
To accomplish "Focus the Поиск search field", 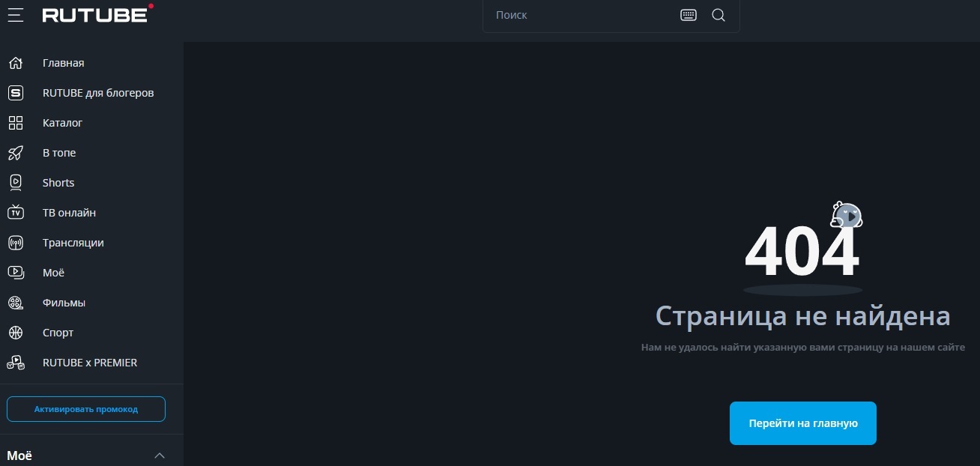I will [x=581, y=15].
